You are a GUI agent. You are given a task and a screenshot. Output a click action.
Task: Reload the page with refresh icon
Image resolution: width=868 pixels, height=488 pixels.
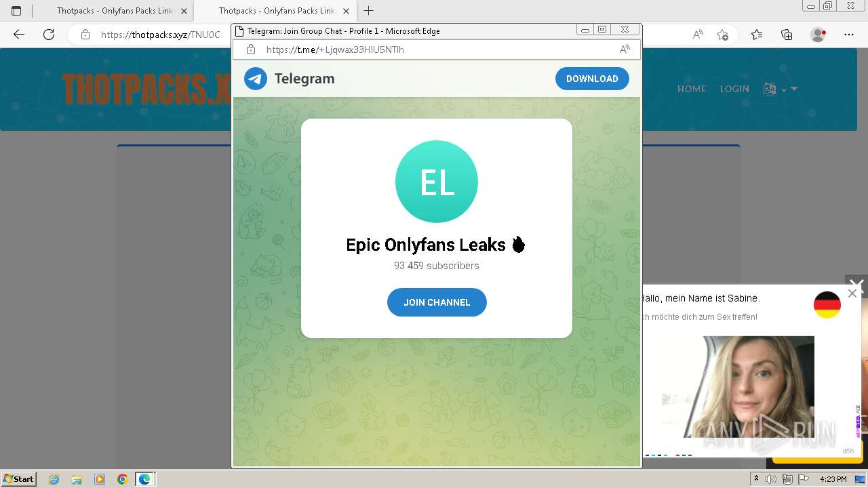click(49, 35)
